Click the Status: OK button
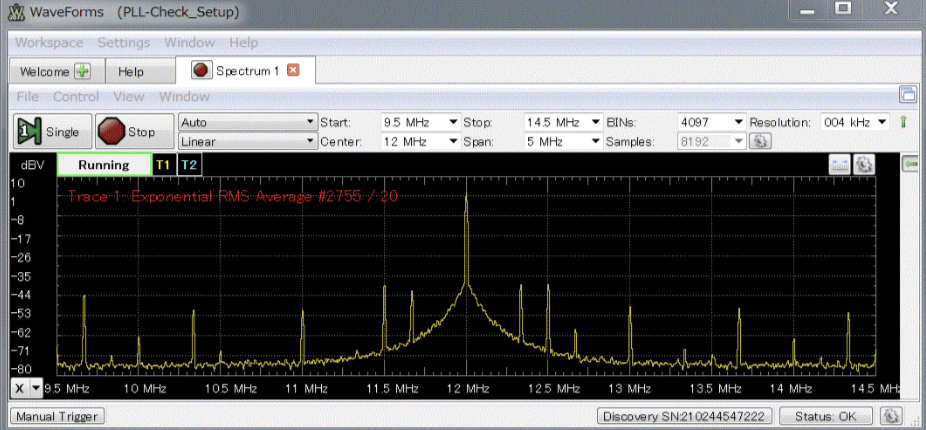The image size is (926, 430). (x=826, y=416)
